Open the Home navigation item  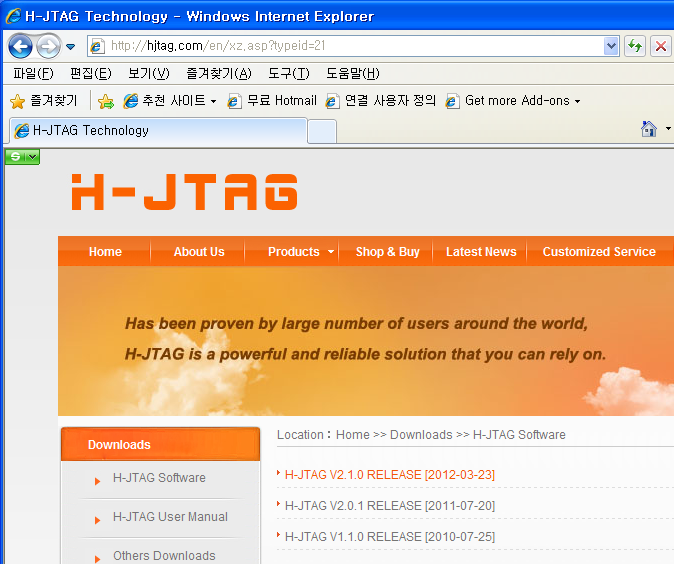click(x=105, y=251)
